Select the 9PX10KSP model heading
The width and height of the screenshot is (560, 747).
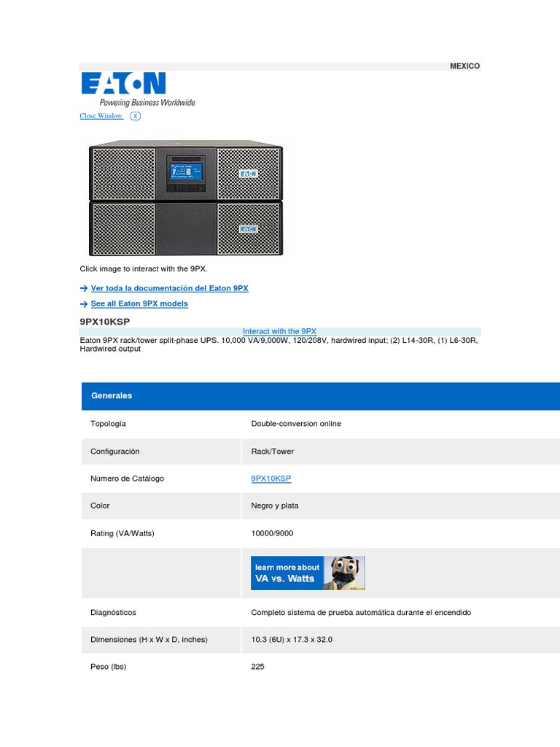105,322
